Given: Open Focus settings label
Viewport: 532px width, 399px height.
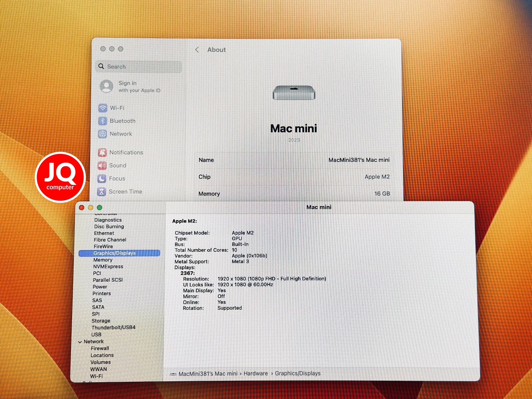Looking at the screenshot, I should click(x=117, y=178).
